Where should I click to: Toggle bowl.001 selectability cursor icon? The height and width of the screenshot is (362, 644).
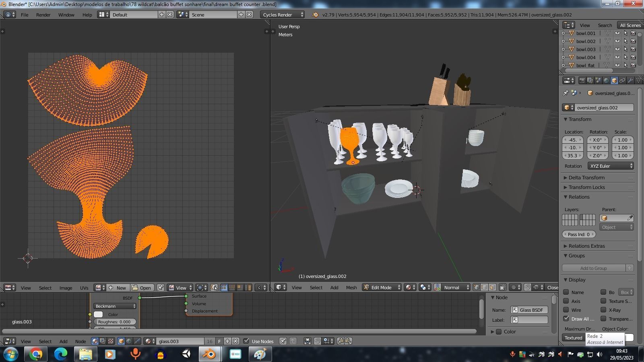point(625,33)
